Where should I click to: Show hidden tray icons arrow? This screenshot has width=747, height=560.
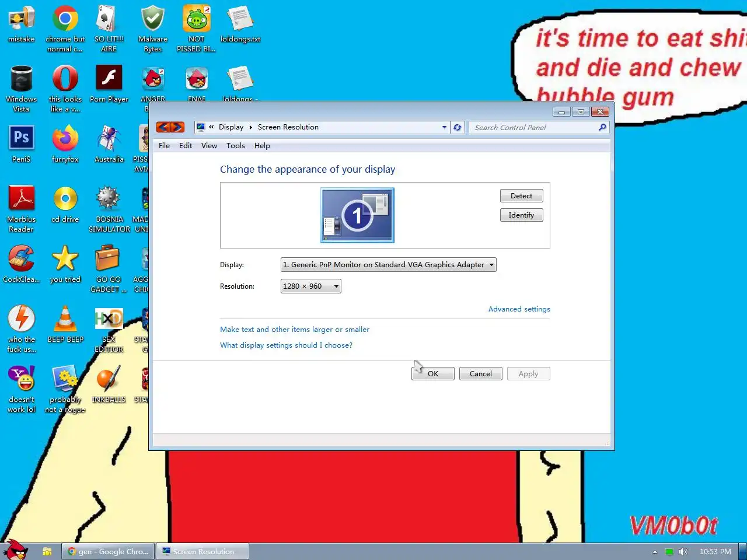[x=655, y=552]
